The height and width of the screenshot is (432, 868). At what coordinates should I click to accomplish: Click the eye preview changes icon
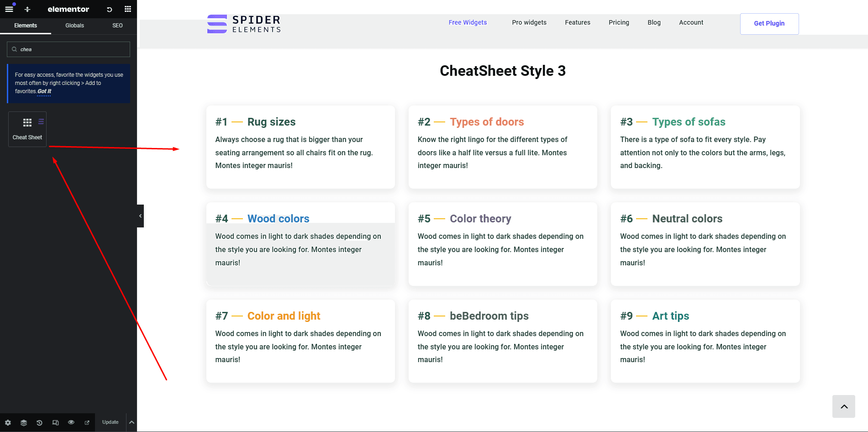tap(71, 422)
